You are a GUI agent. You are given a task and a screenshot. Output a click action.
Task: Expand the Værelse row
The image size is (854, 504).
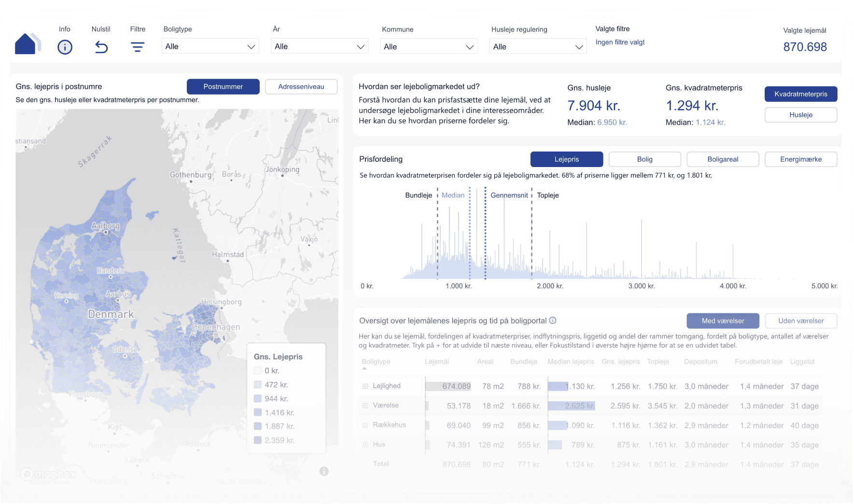[x=365, y=406]
